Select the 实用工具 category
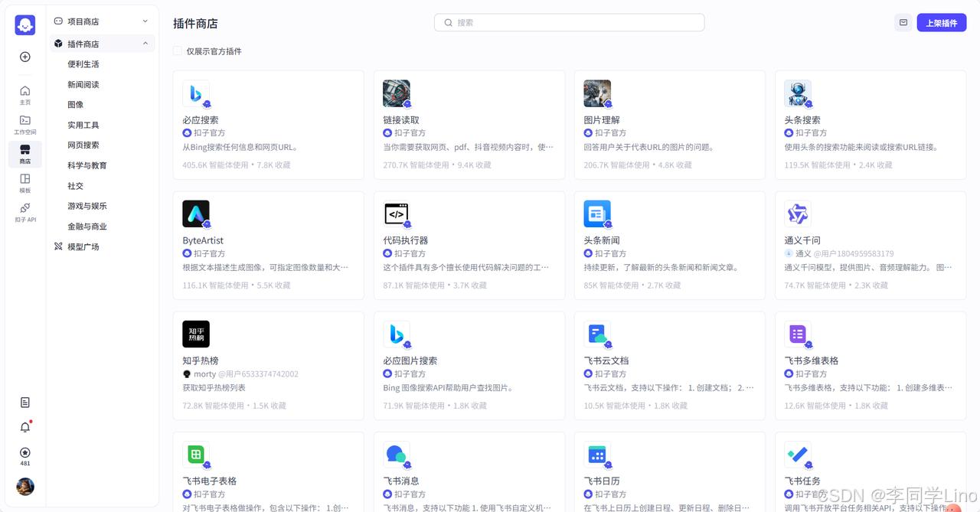This screenshot has width=980, height=512. 83,125
